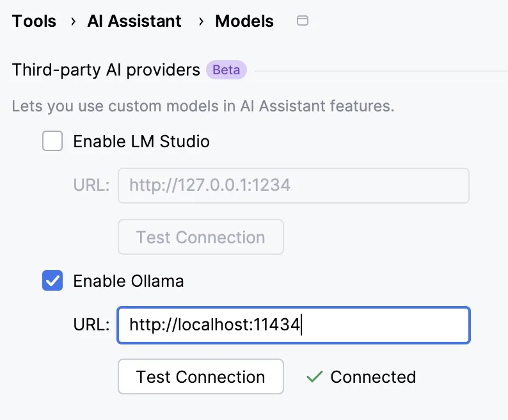Click the URL label beside LM Studio field

point(91,186)
